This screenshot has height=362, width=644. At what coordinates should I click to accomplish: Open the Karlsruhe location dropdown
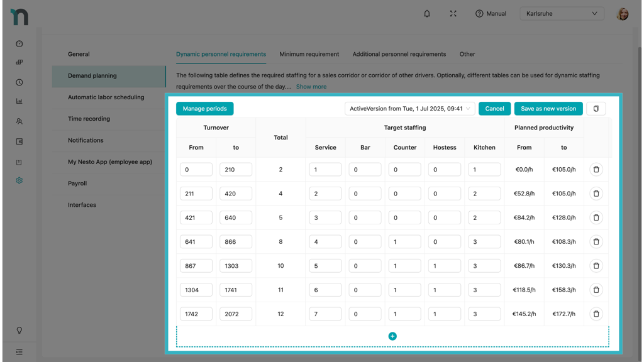562,13
